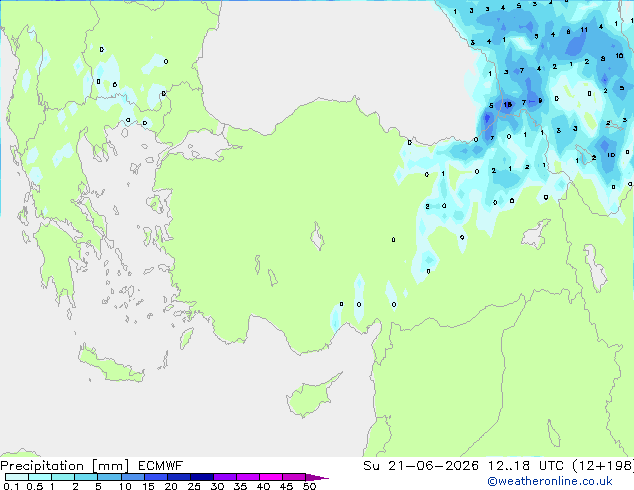Image resolution: width=634 pixels, height=490 pixels.
Task: Click the 18 mm precipitation value on map
Action: click(507, 105)
